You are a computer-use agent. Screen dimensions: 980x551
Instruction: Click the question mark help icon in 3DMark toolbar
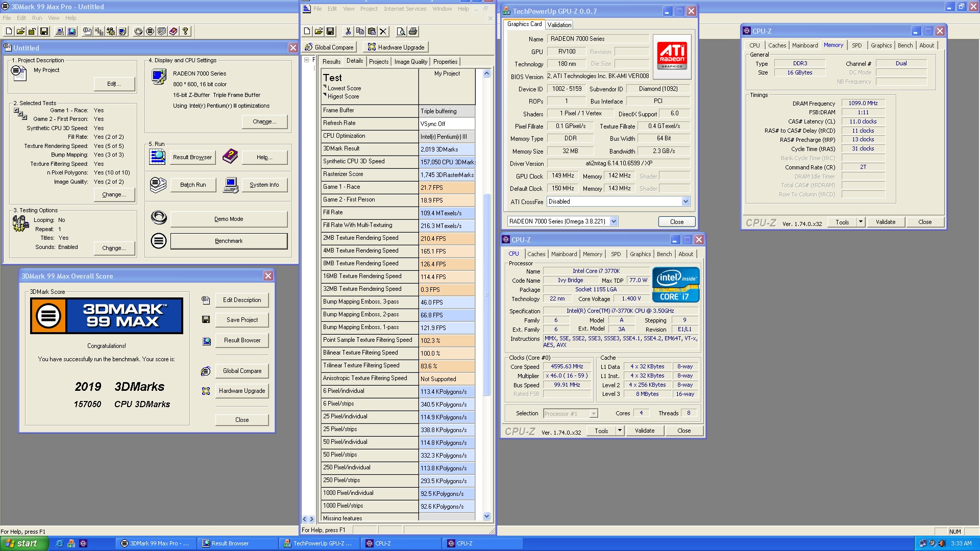185,32
